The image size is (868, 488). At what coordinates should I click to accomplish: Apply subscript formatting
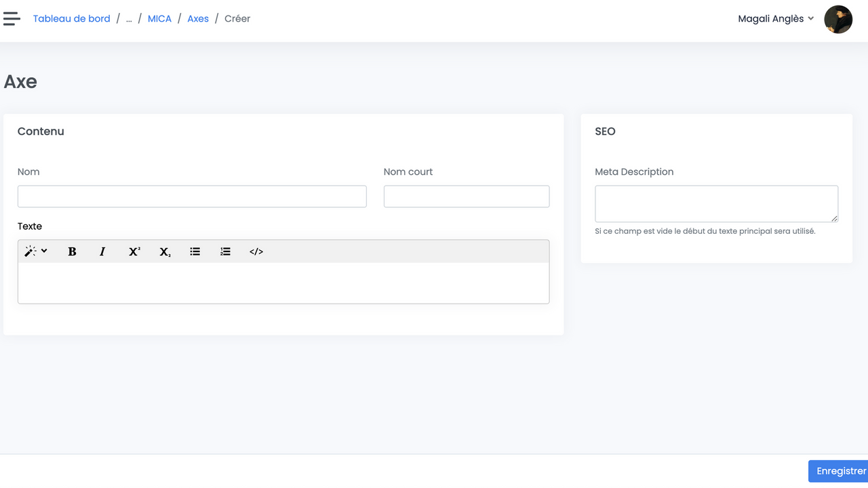tap(165, 251)
